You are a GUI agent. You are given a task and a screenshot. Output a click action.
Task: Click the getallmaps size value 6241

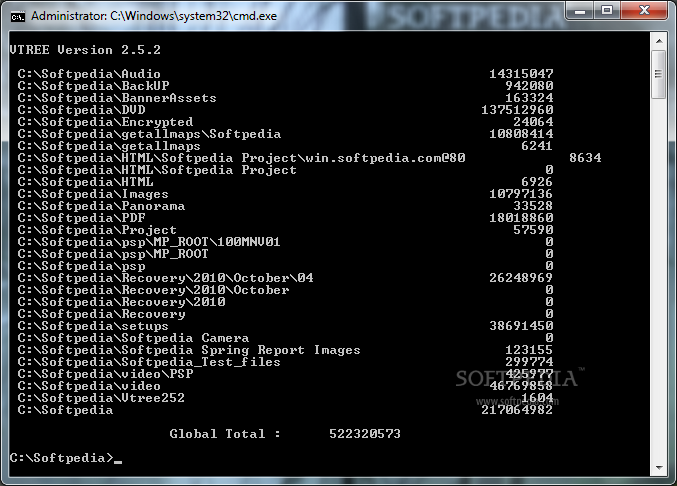[537, 146]
